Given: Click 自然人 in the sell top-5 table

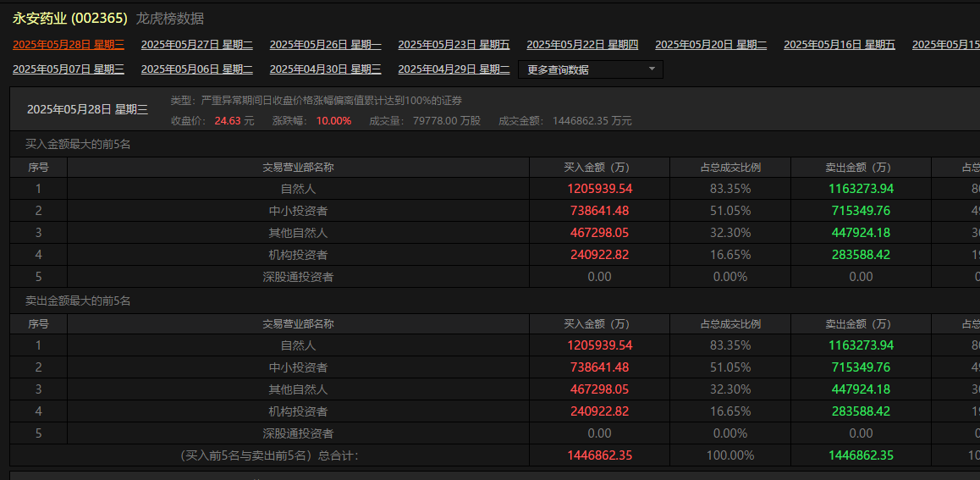Looking at the screenshot, I should (x=298, y=345).
